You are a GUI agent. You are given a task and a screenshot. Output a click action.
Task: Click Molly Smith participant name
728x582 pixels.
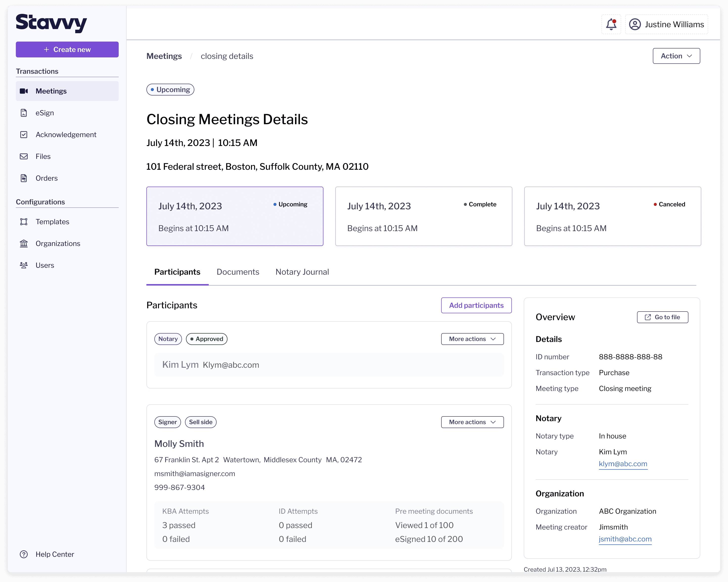click(179, 443)
